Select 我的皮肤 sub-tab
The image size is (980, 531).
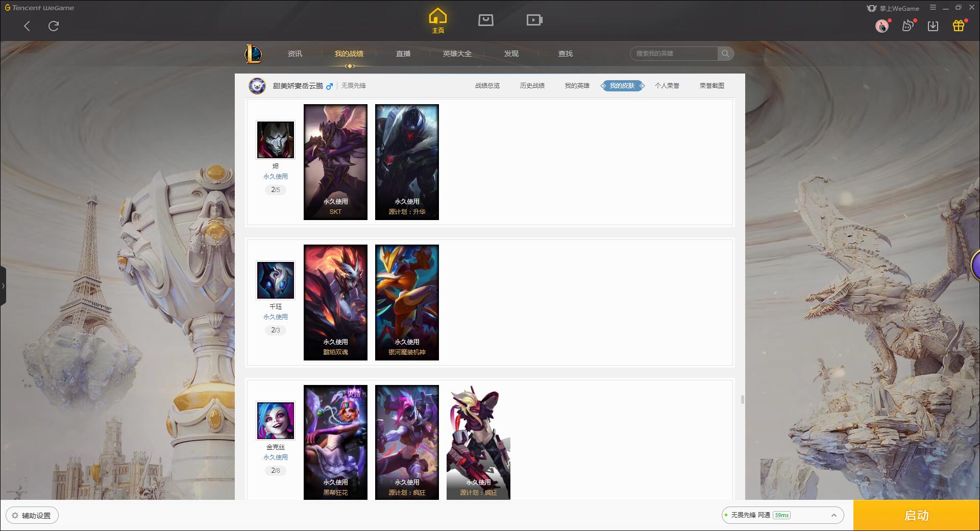coord(622,86)
